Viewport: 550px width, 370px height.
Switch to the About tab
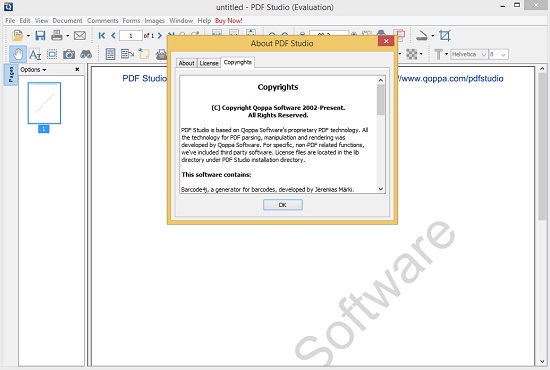click(186, 63)
